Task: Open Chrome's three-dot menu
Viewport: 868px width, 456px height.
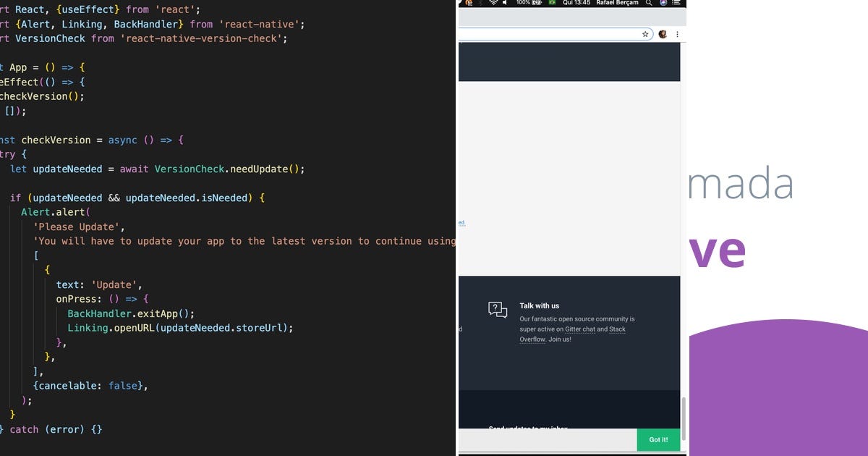Action: click(x=677, y=34)
